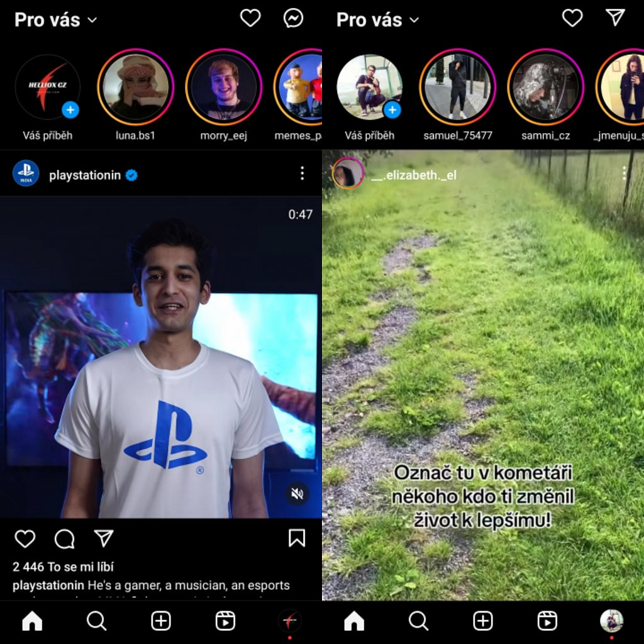Open direct messages paper plane in right screen header
The image size is (644, 644).
tap(615, 18)
